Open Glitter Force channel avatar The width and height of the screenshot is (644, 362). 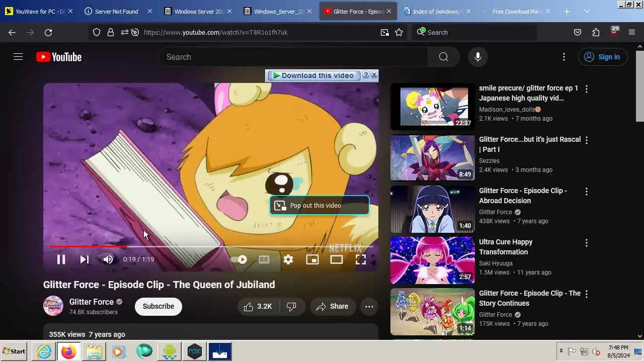(53, 306)
